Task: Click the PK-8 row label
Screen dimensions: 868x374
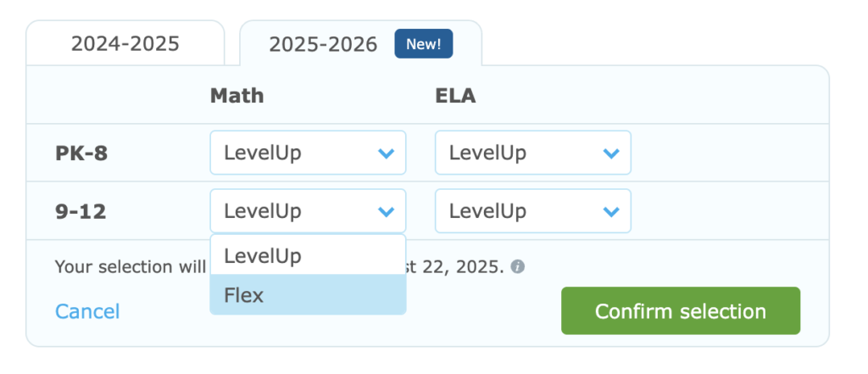Action: coord(81,153)
